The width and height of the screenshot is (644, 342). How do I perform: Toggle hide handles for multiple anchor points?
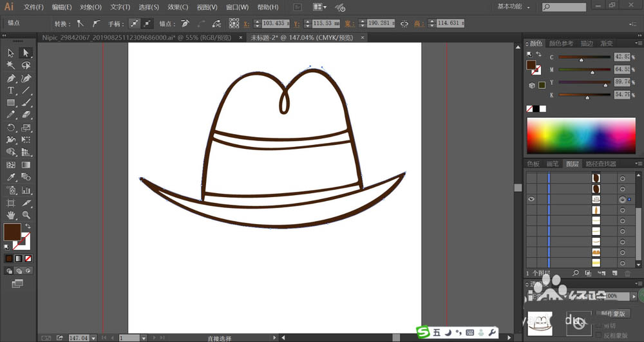click(147, 23)
